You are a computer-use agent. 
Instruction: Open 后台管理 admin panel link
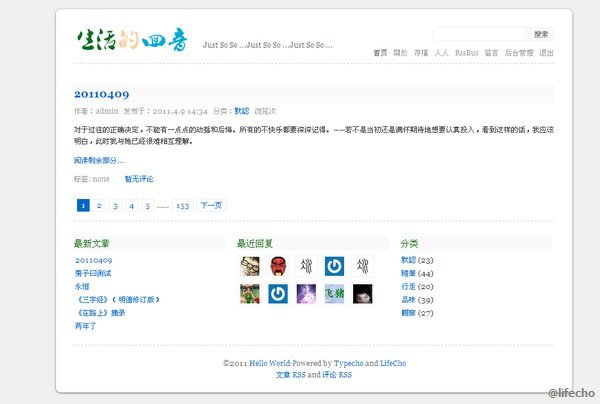(x=519, y=53)
